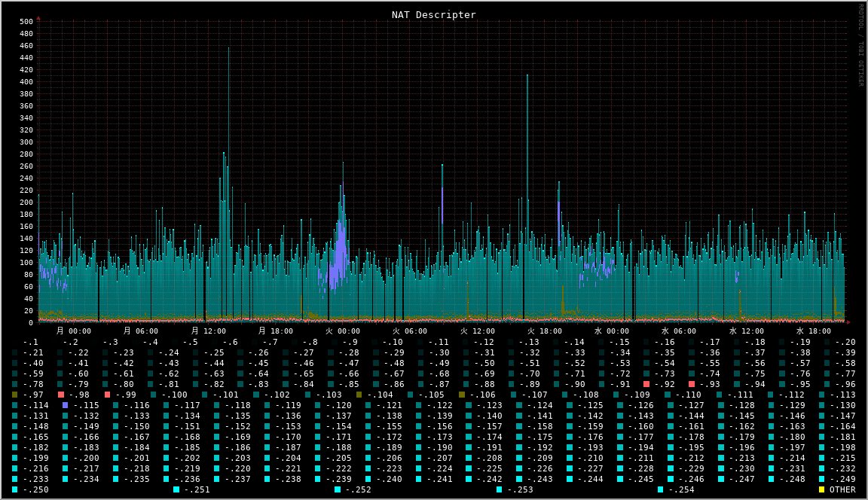Image resolution: width=868 pixels, height=500 pixels.
Task: Click the cyan -.254 legend swatch
Action: pos(661,489)
